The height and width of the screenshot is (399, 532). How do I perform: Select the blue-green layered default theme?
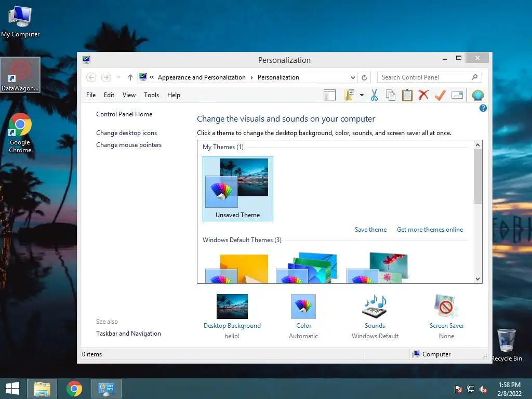308,268
